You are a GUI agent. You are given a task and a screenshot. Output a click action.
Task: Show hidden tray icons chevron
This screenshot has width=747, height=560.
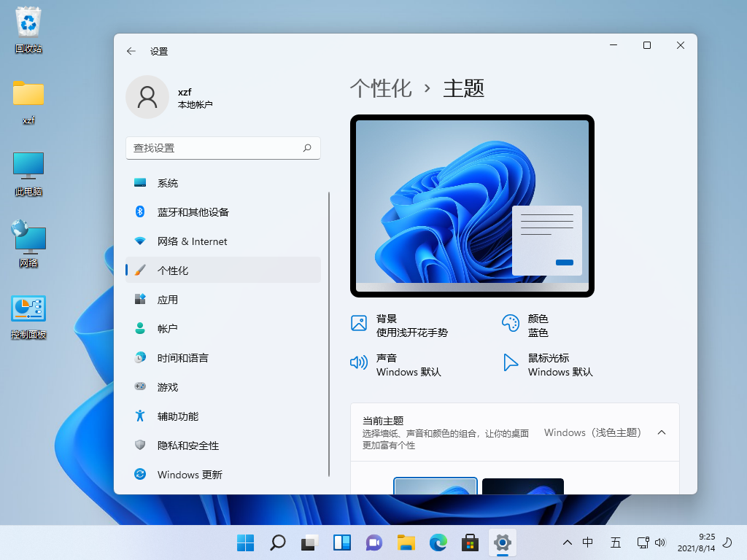point(568,542)
